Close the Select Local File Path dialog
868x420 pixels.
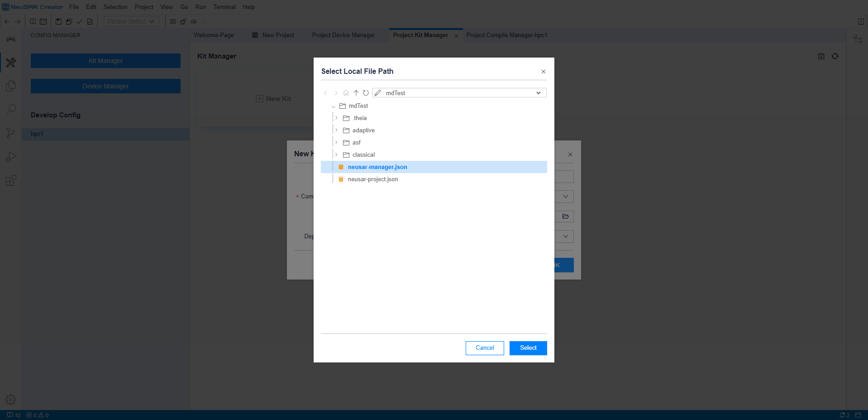tap(543, 72)
